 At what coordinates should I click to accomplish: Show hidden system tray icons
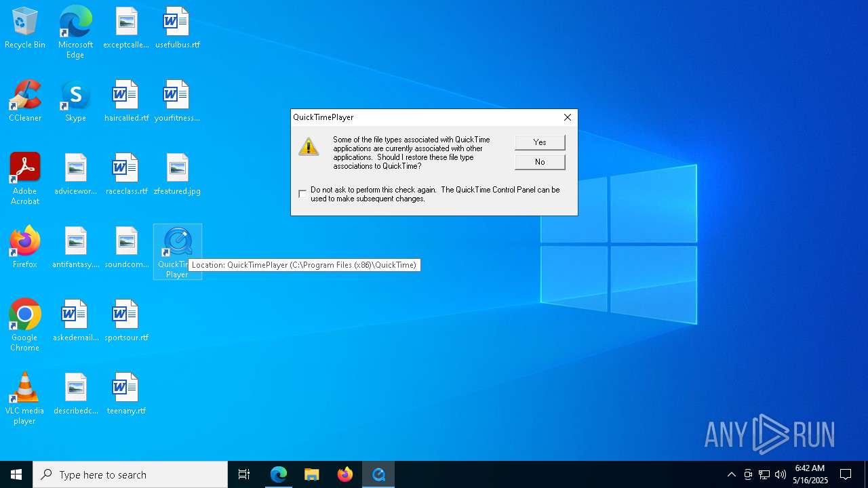point(731,474)
